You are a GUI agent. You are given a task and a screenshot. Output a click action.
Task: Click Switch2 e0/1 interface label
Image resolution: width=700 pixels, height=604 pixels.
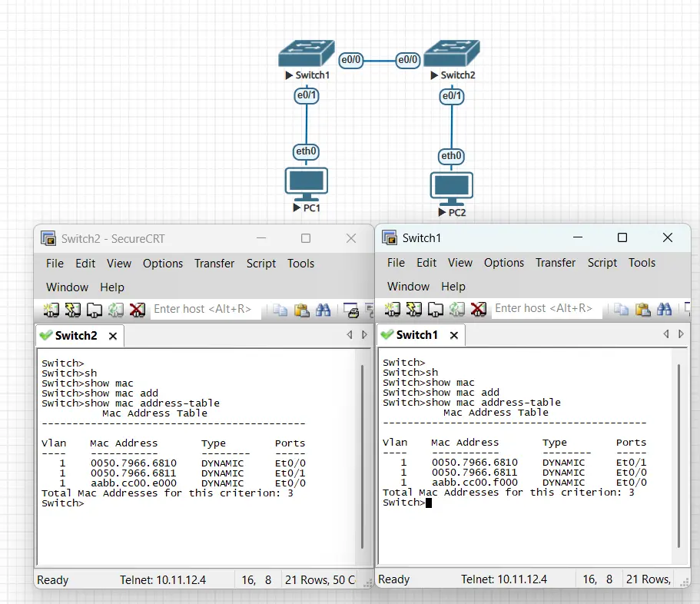(452, 96)
